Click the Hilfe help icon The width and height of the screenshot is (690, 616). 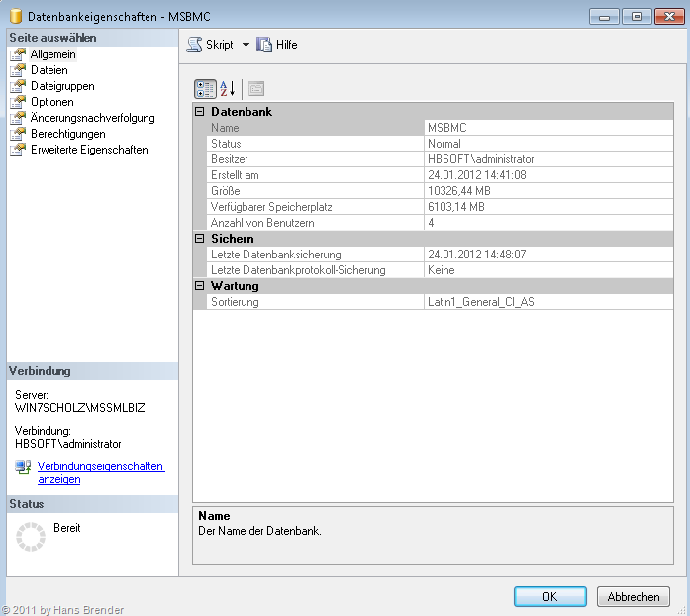264,45
